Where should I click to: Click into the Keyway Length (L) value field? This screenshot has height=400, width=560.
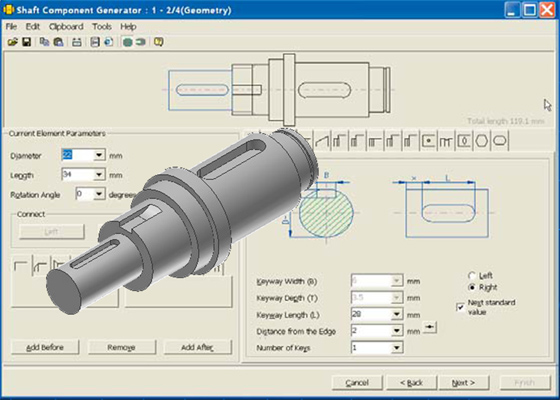(371, 314)
